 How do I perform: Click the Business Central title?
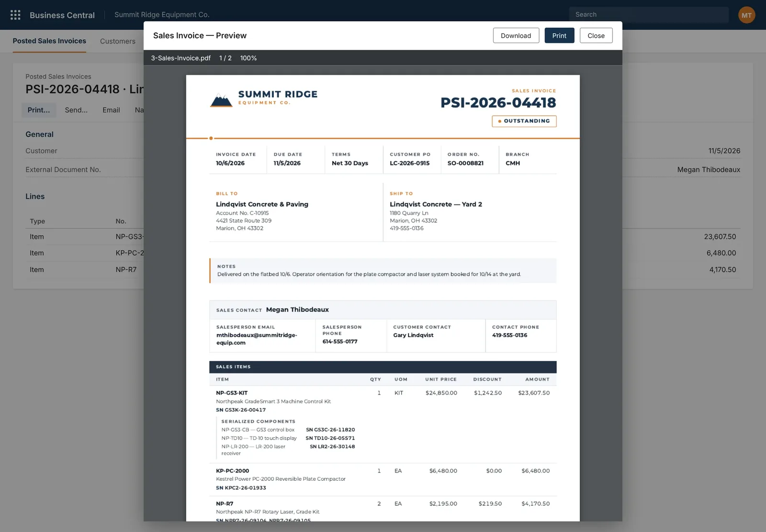click(x=62, y=15)
